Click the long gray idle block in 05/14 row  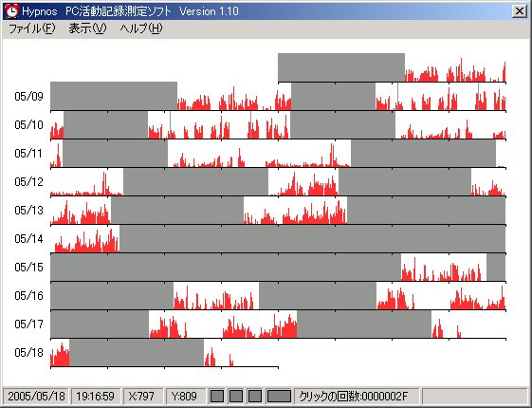click(313, 238)
